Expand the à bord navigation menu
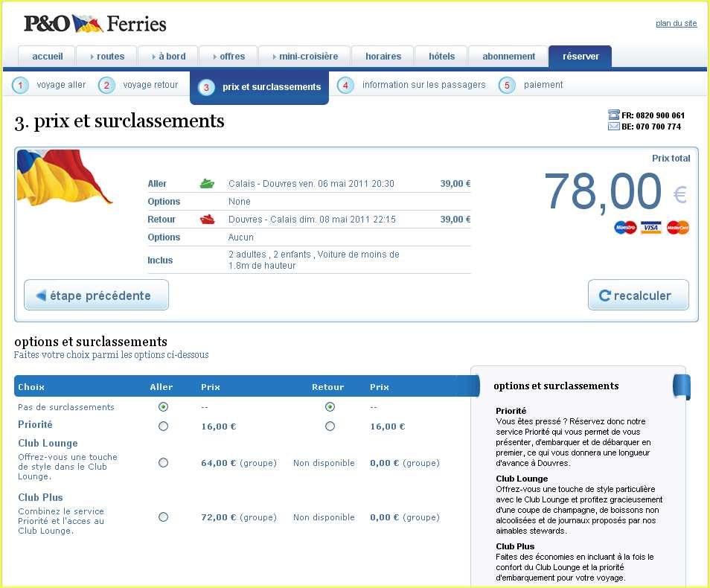The image size is (710, 588). 167,57
